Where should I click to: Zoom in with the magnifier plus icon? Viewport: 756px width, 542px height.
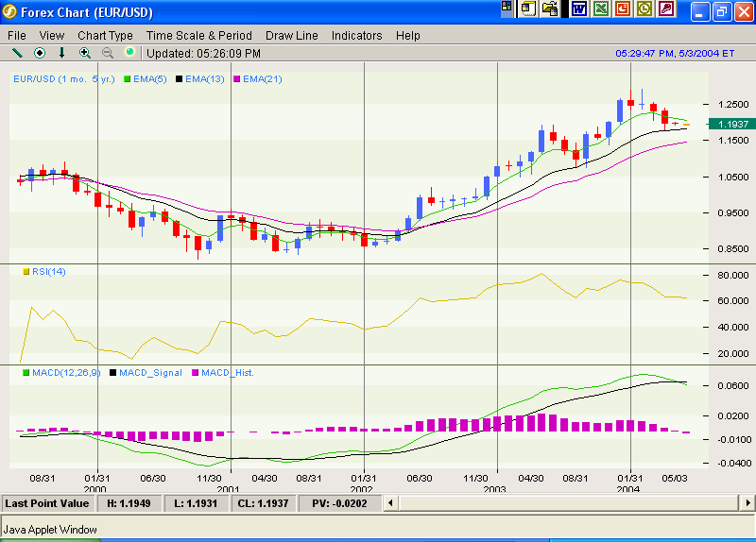[x=85, y=53]
